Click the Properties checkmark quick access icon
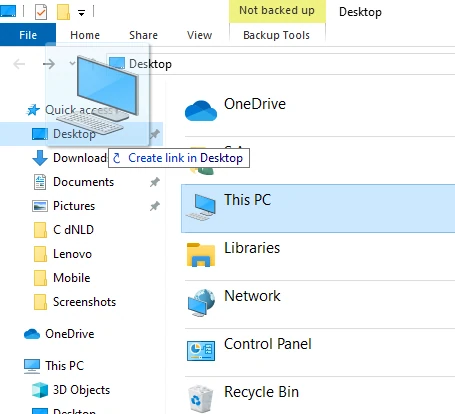 pyautogui.click(x=41, y=12)
